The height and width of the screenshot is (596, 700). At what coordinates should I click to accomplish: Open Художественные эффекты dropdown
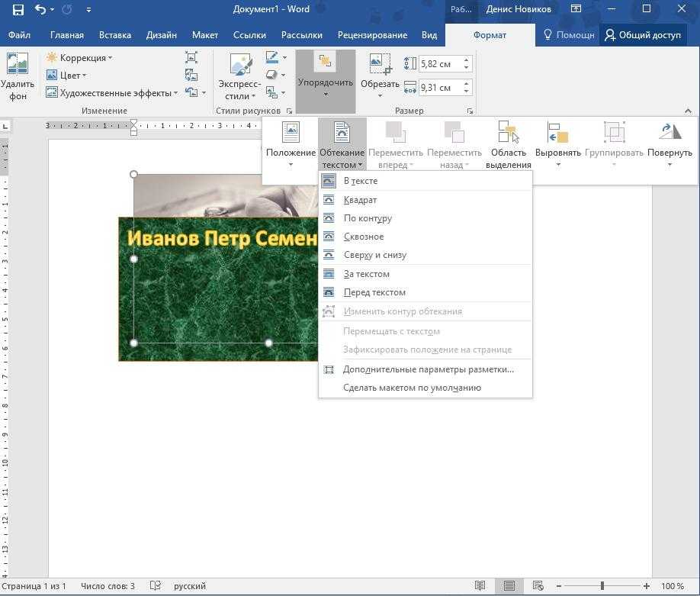(112, 93)
